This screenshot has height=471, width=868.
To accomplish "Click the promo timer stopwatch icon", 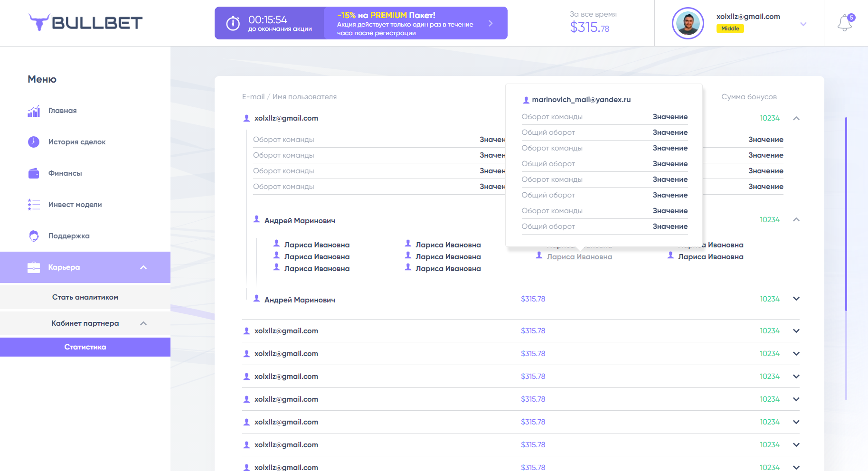I will 233,23.
